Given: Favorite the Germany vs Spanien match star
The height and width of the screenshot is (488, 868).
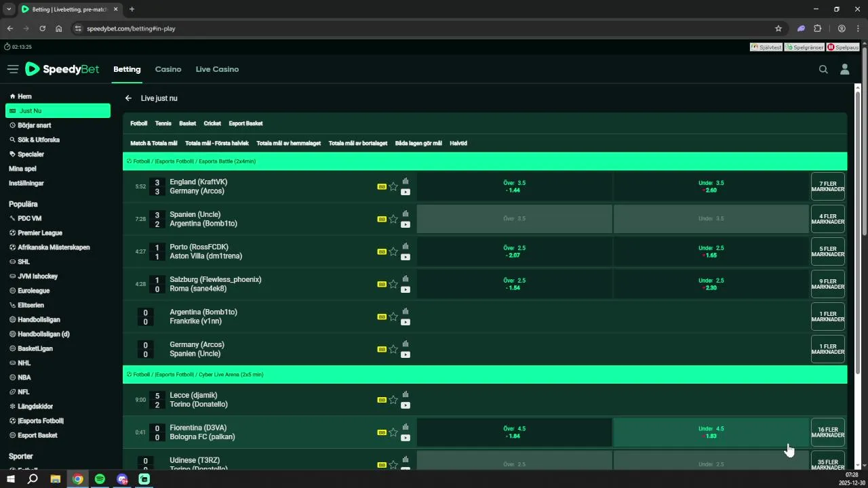Looking at the screenshot, I should [393, 349].
